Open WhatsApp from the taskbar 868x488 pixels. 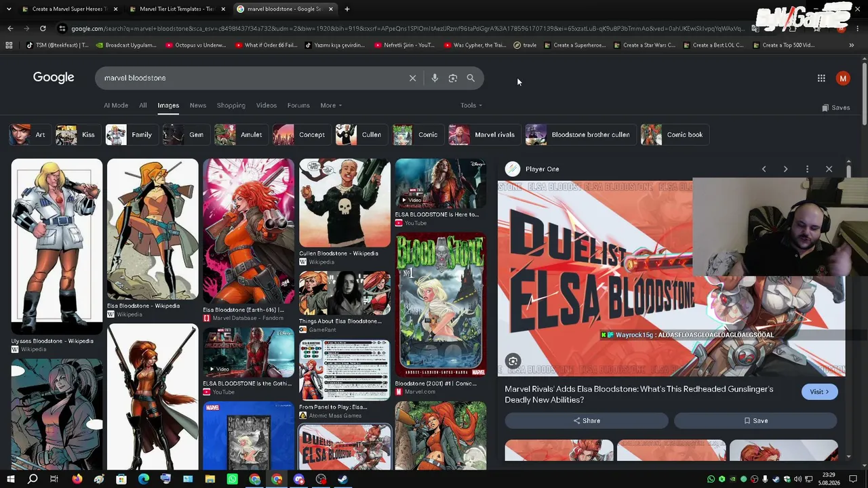(233, 479)
